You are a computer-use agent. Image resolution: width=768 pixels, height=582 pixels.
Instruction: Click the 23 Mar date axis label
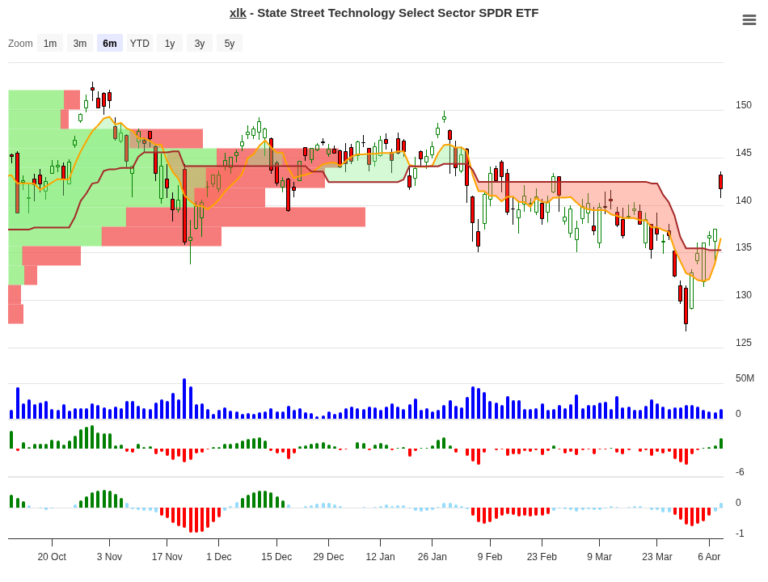657,557
